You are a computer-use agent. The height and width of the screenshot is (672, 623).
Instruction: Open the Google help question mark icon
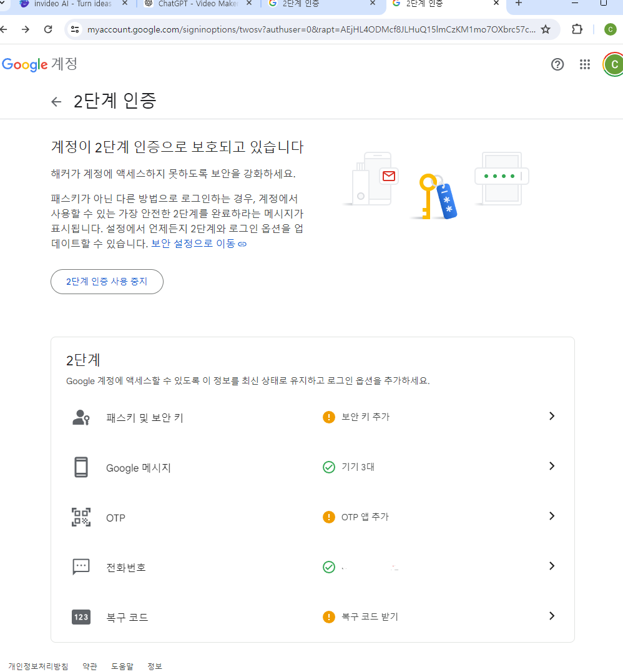pyautogui.click(x=557, y=64)
